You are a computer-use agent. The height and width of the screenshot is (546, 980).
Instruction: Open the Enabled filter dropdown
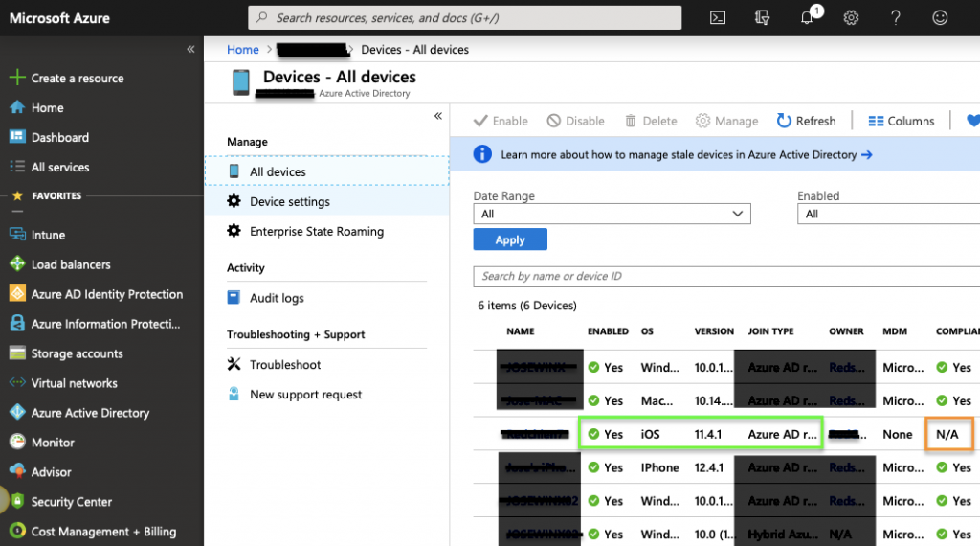click(x=888, y=214)
